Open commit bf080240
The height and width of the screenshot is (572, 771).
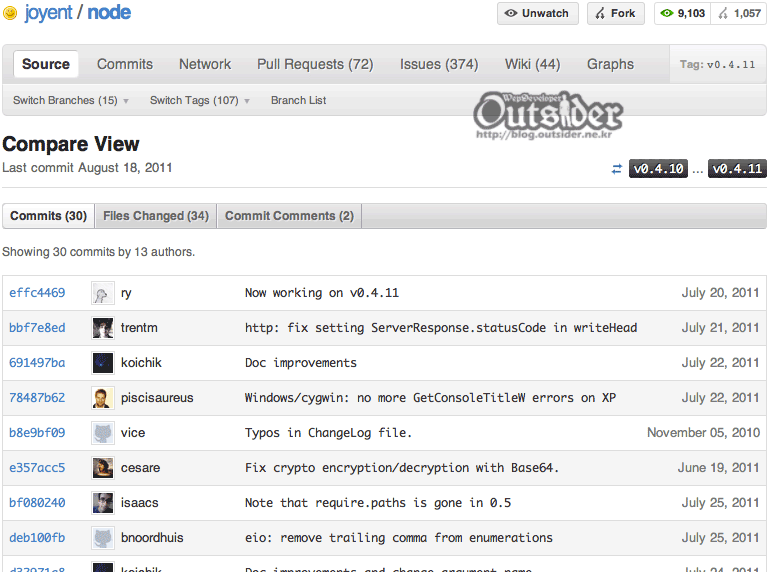(x=37, y=503)
